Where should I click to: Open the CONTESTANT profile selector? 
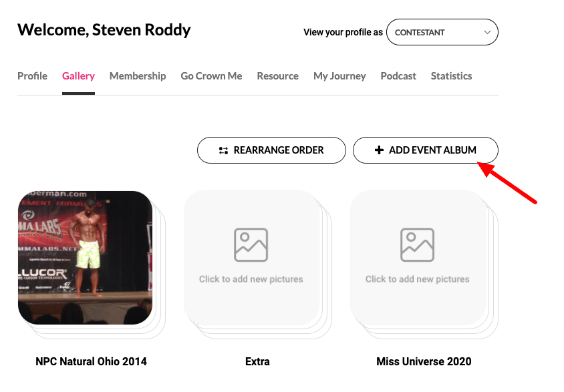(442, 32)
